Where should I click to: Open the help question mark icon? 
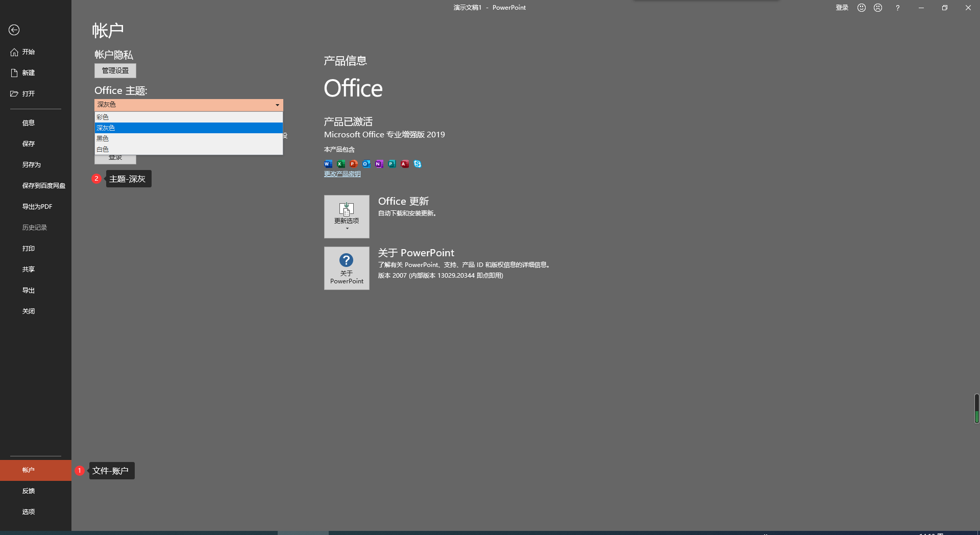point(897,8)
